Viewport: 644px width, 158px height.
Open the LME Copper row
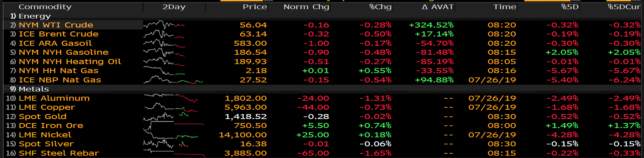(47, 107)
